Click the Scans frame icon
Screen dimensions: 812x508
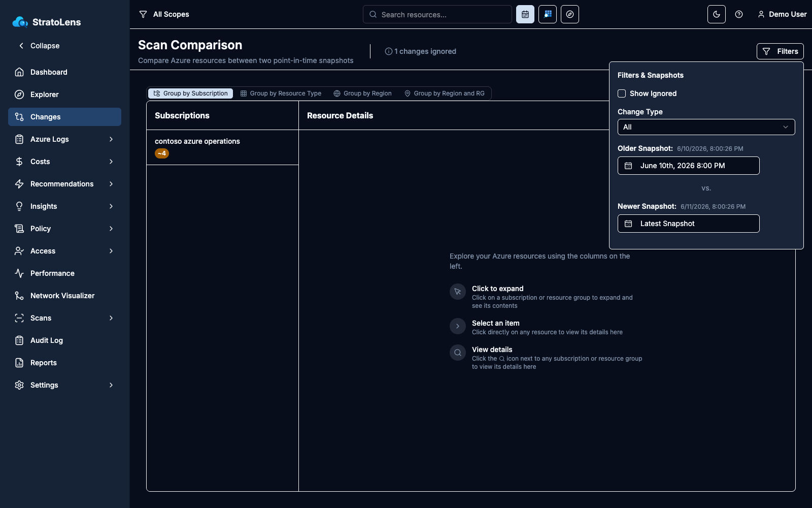point(19,318)
